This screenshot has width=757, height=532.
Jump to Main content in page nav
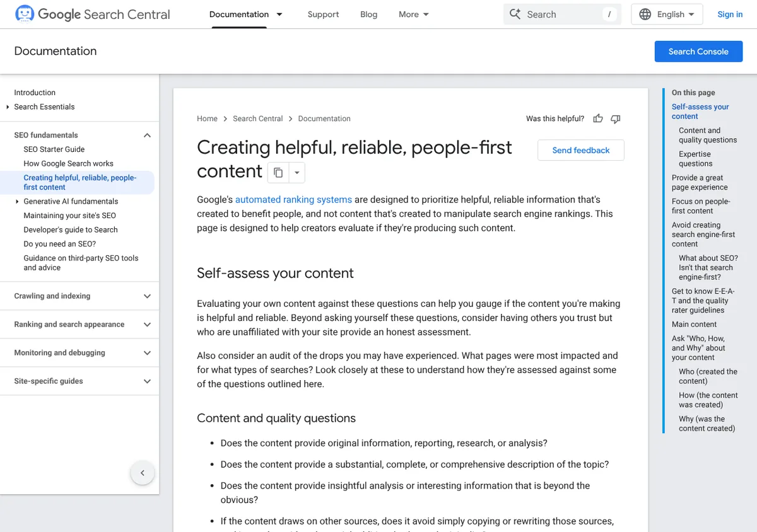click(694, 324)
